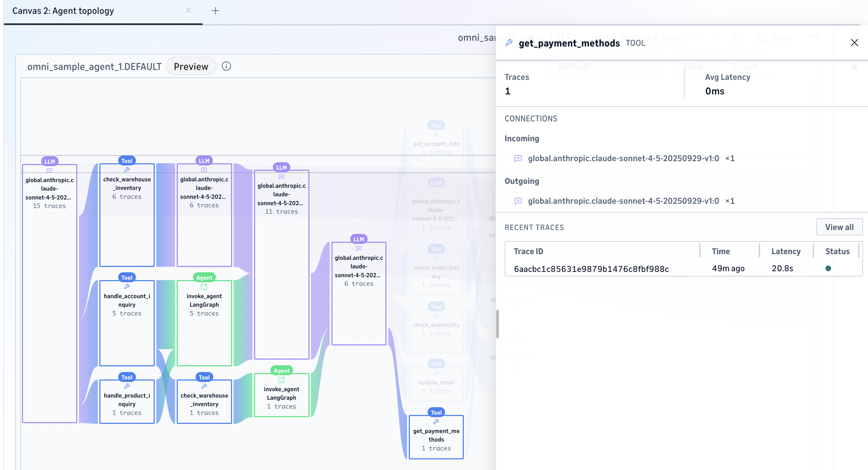
Task: Sort by Time column header
Action: (x=721, y=251)
